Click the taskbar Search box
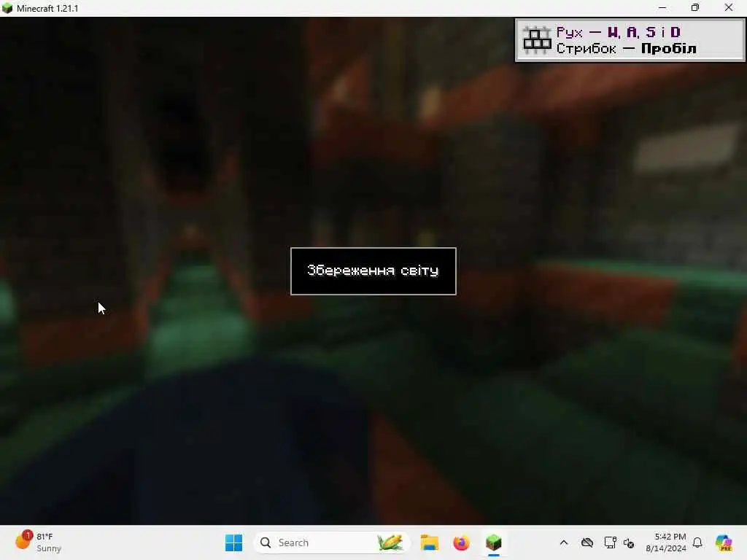 point(332,542)
